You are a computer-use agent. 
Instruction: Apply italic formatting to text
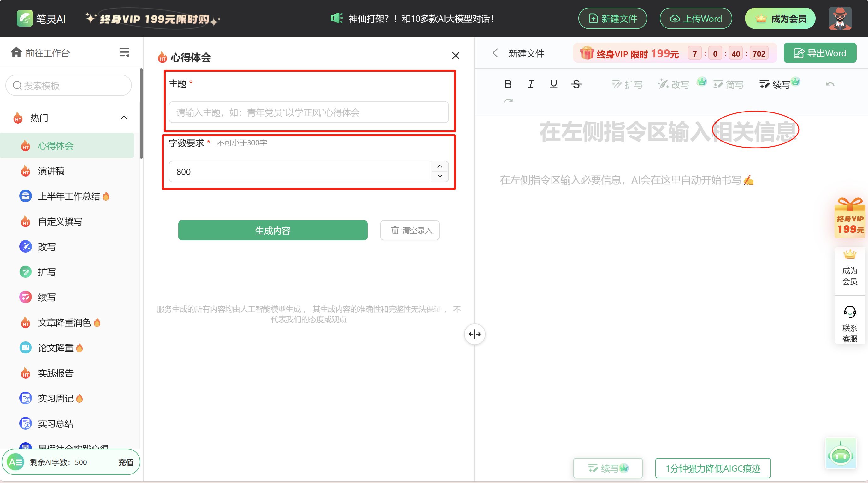pyautogui.click(x=531, y=84)
